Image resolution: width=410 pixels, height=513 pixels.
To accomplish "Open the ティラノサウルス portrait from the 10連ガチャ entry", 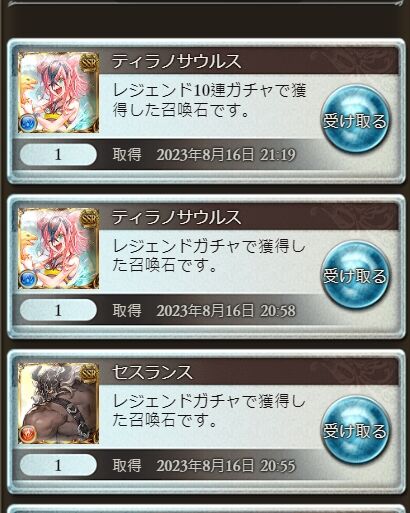I will coord(58,92).
